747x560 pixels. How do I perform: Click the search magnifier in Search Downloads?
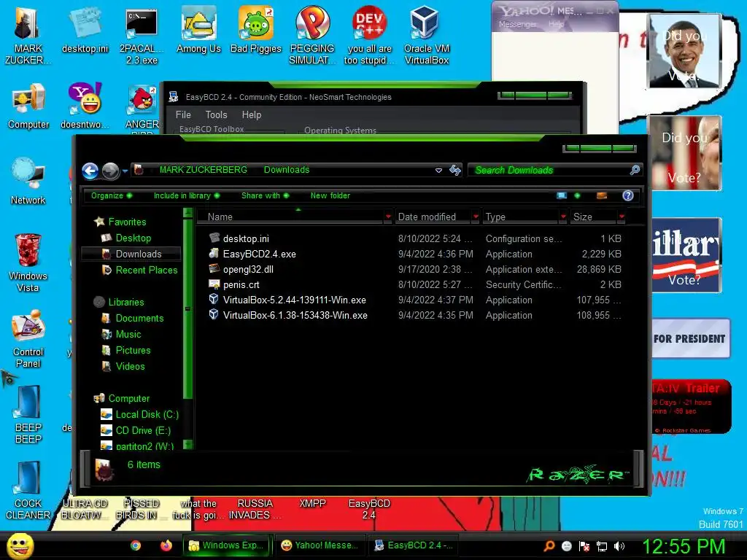pyautogui.click(x=635, y=170)
